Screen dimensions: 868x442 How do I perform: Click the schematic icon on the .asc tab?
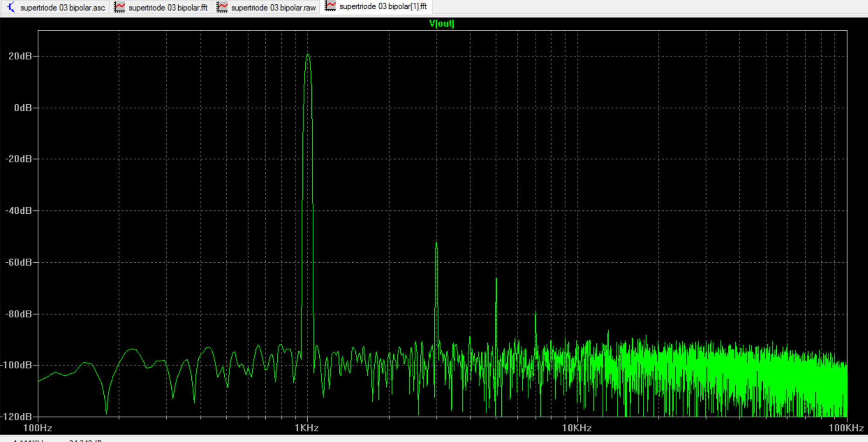click(11, 7)
